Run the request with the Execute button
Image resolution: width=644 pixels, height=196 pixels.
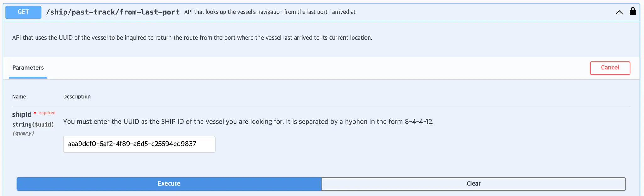coord(169,184)
